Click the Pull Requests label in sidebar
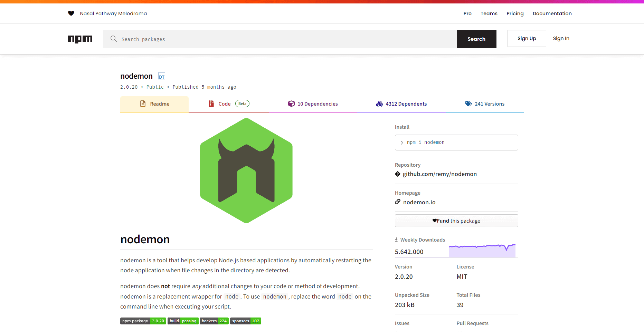 tap(472, 323)
